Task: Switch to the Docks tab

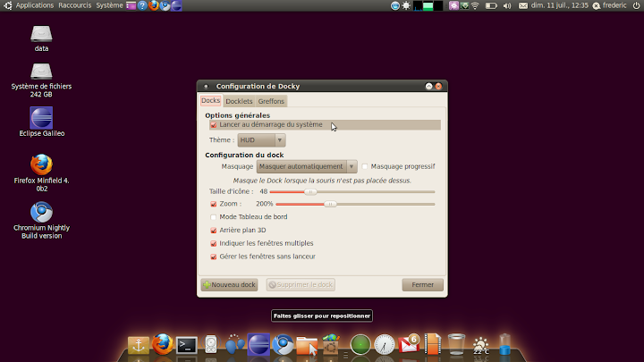Action: [211, 100]
